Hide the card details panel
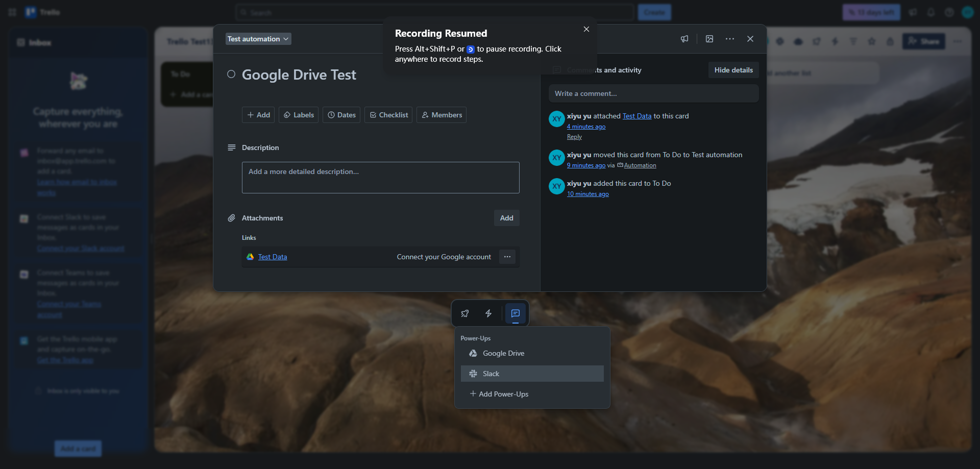 click(x=733, y=70)
